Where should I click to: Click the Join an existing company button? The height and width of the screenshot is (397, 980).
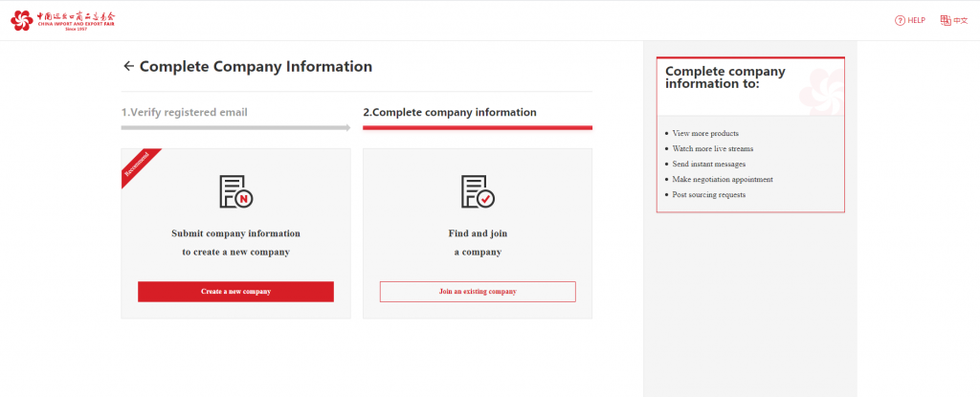pos(478,292)
